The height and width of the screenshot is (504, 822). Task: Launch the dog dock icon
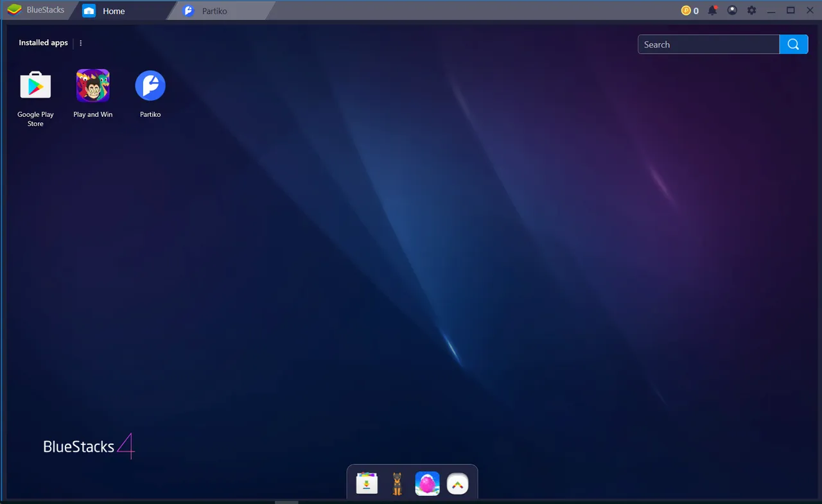(397, 483)
